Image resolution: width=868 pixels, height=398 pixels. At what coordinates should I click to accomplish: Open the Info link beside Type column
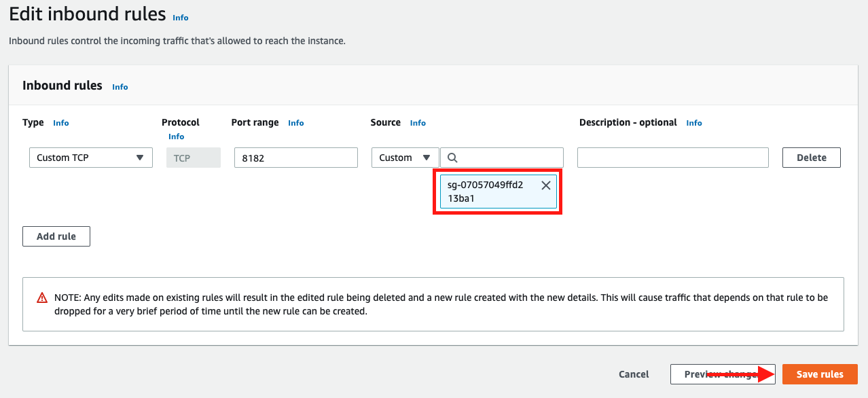[x=61, y=123]
